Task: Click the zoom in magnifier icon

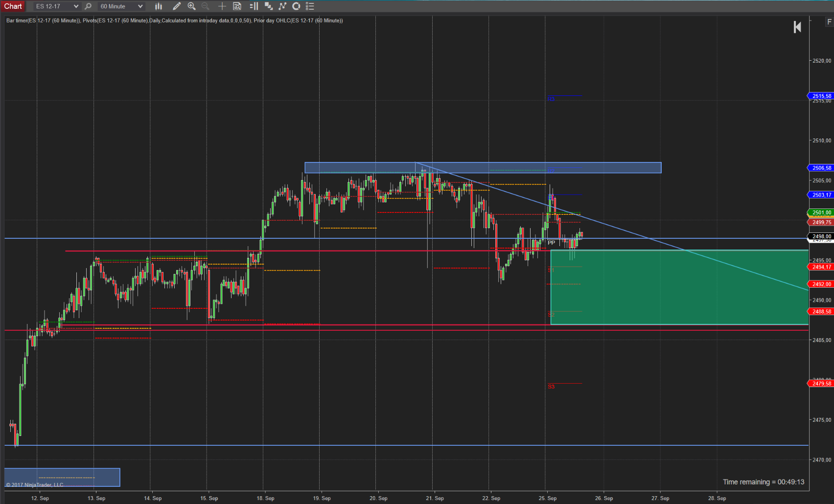Action: point(191,6)
